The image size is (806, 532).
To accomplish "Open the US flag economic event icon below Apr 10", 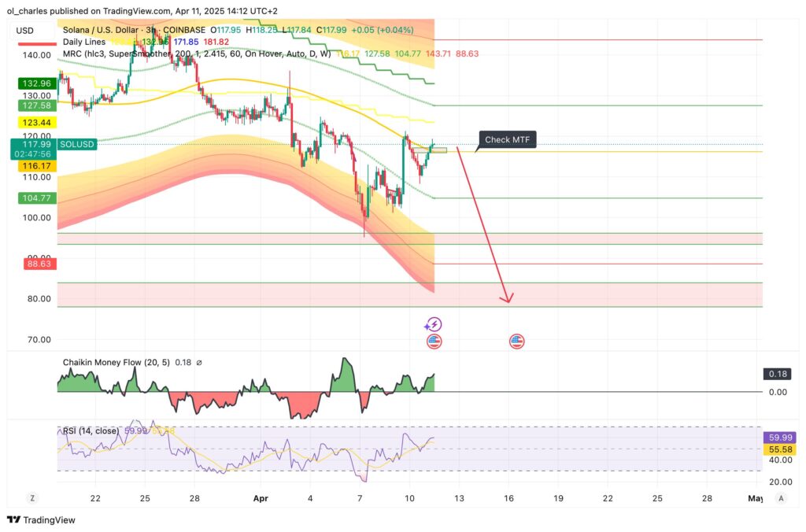I will (434, 341).
